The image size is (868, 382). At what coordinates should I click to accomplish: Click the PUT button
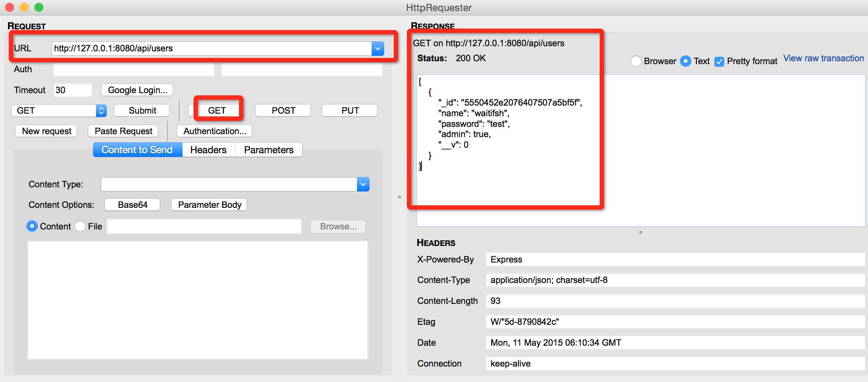pos(350,111)
